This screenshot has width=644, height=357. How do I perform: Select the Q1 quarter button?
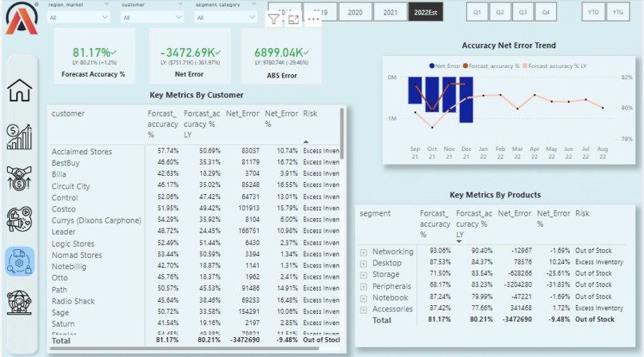[477, 12]
